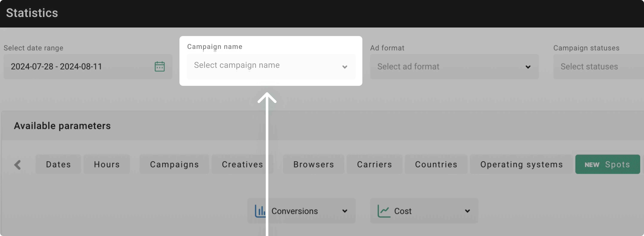Select the new Spots parameter

[608, 164]
